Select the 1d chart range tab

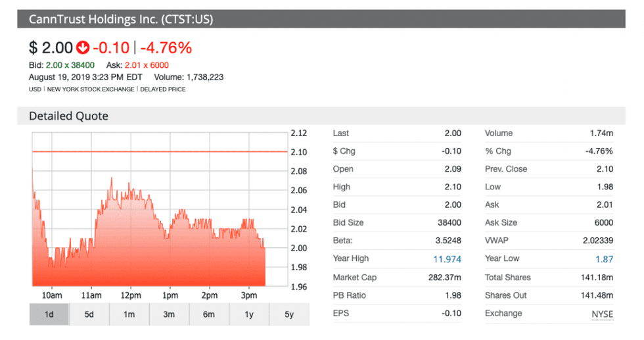coord(49,314)
